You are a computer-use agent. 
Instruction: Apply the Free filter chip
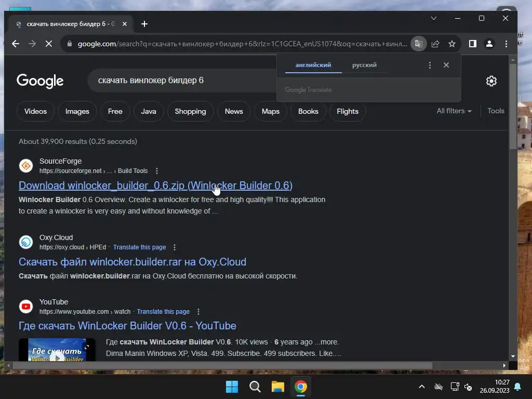pyautogui.click(x=115, y=111)
